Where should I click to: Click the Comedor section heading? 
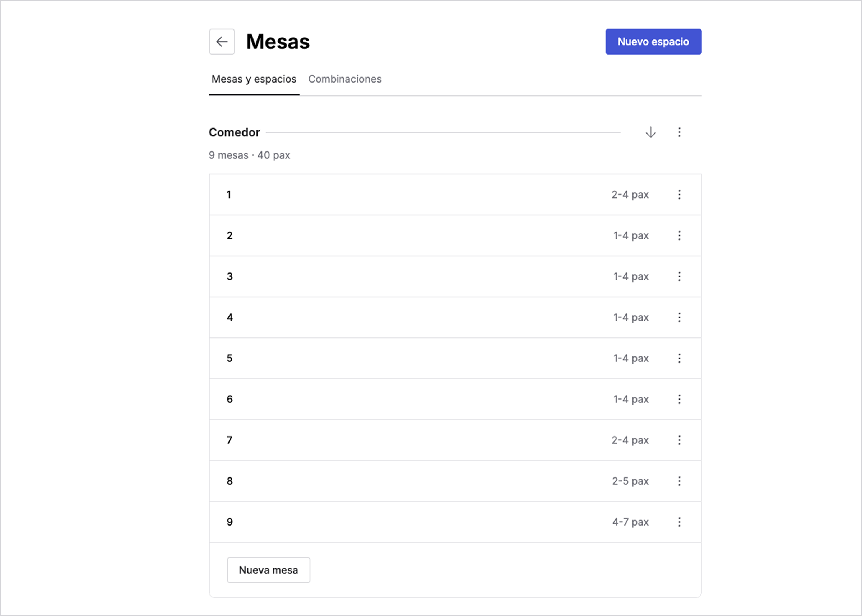click(234, 132)
